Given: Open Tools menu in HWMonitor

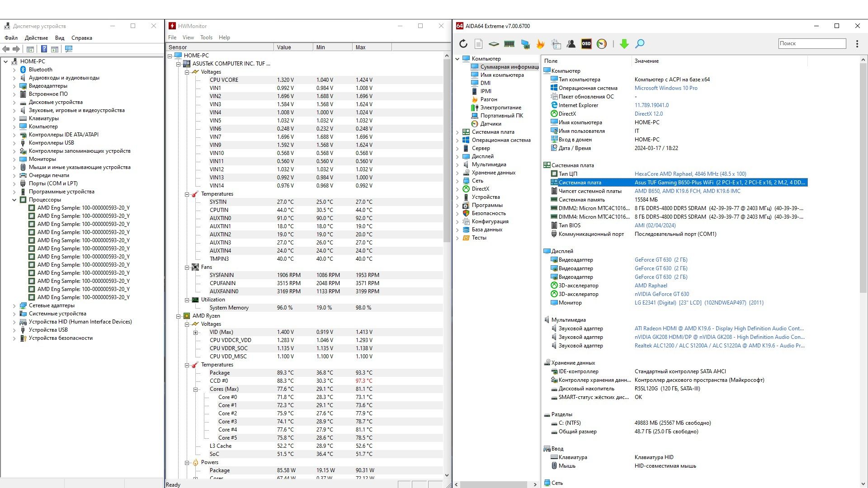Looking at the screenshot, I should (x=206, y=38).
